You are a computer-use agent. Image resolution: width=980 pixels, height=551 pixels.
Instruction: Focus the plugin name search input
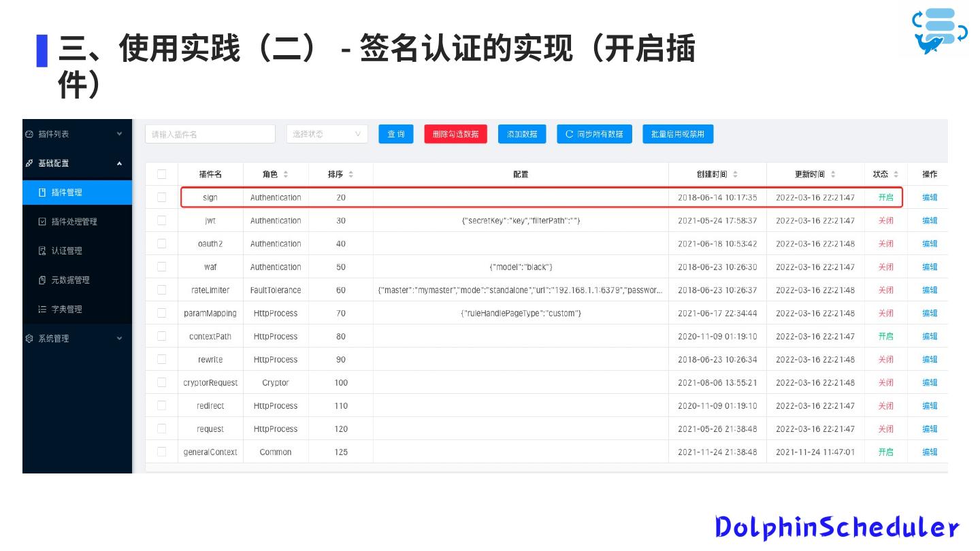click(x=210, y=134)
